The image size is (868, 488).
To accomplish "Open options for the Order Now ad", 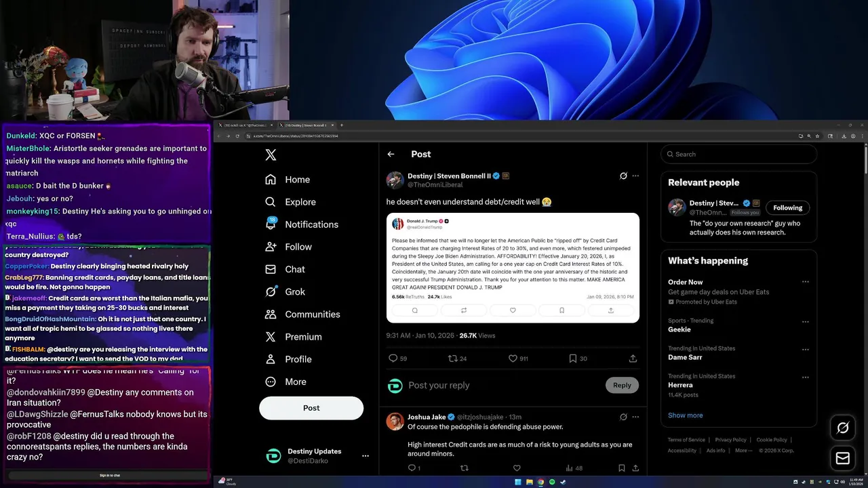I will pos(806,282).
